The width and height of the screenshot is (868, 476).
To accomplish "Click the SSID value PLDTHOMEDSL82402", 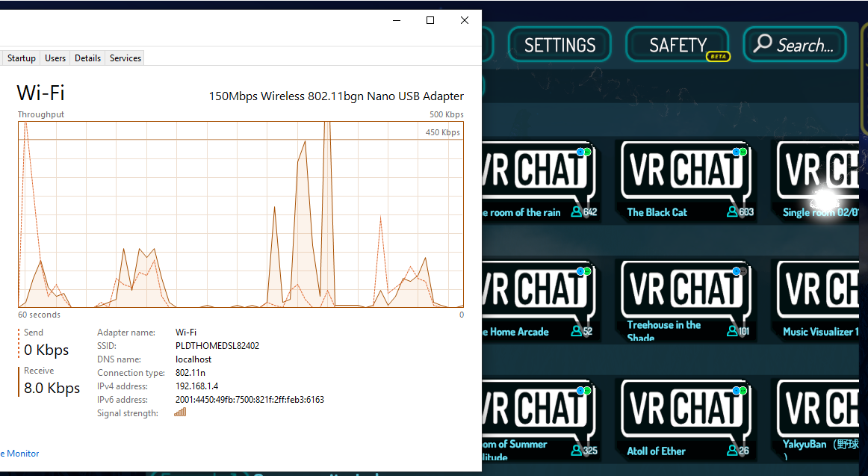I will tap(217, 346).
